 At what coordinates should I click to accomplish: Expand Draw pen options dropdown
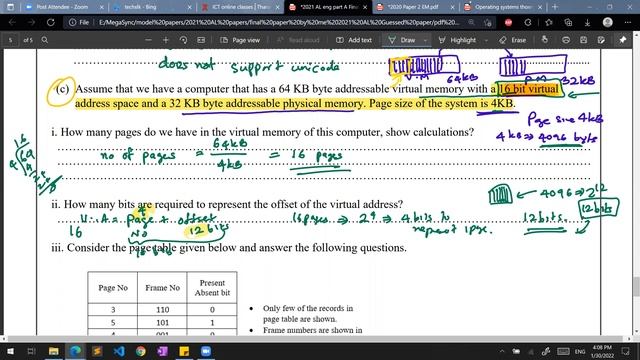tap(425, 40)
